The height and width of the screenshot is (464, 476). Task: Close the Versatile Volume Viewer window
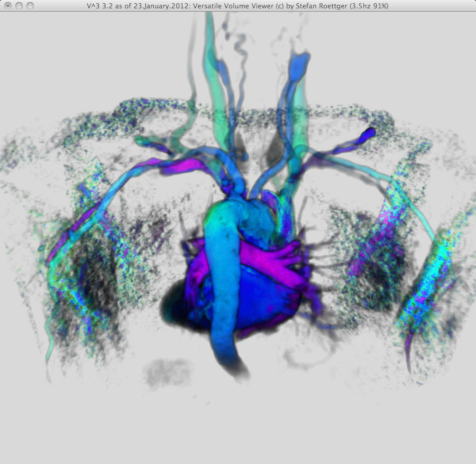[7, 6]
